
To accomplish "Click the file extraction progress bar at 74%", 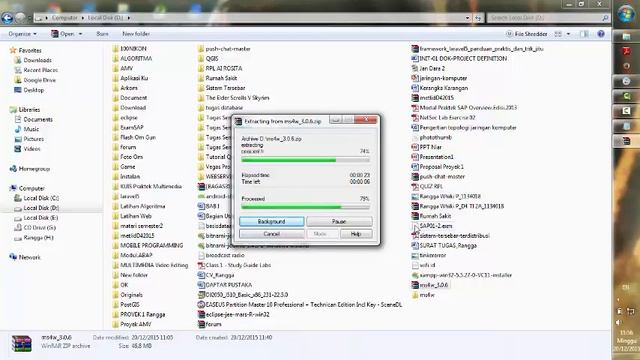I will tap(305, 160).
